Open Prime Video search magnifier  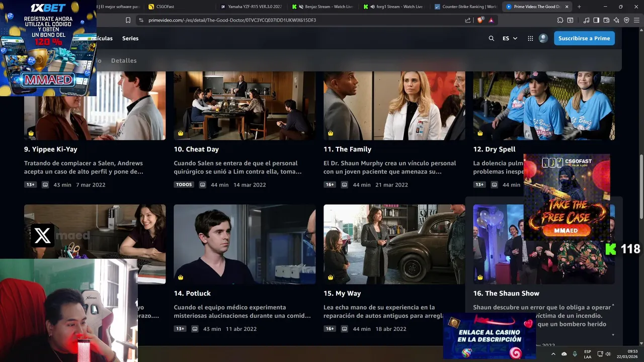(x=492, y=38)
